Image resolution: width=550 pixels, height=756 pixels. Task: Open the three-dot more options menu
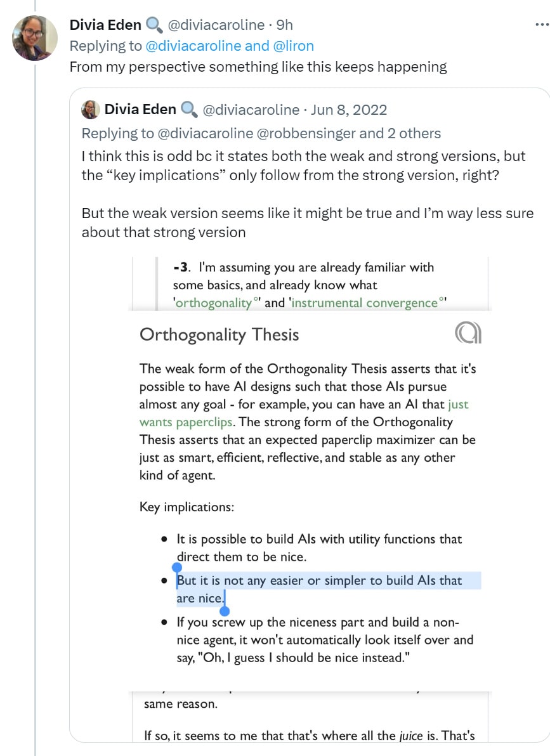[x=541, y=25]
